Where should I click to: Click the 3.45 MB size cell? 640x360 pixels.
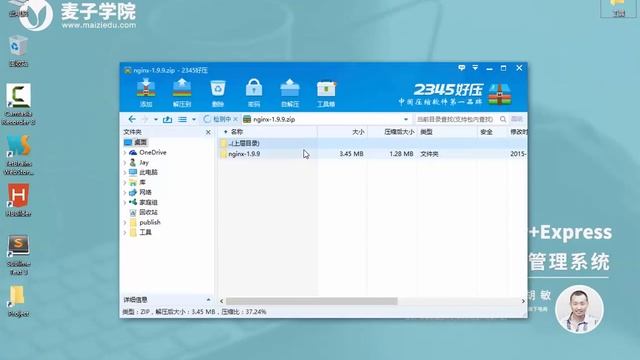coord(351,154)
